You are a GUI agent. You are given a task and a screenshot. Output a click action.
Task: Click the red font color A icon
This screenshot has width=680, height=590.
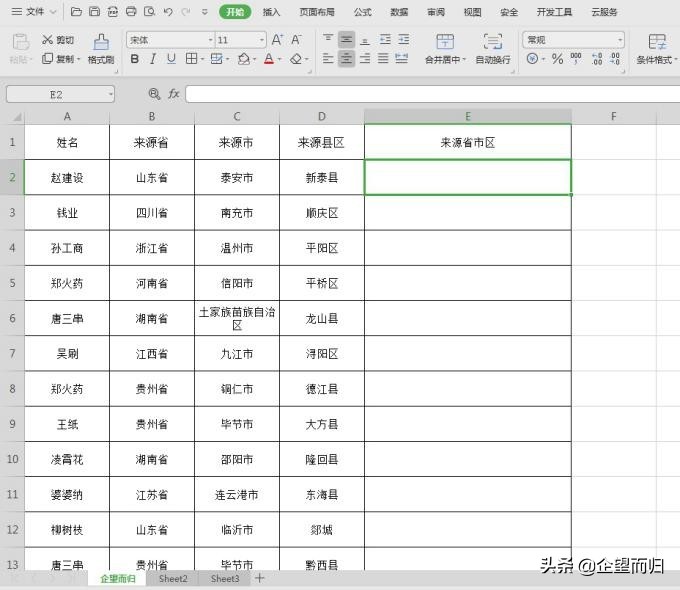pyautogui.click(x=269, y=59)
